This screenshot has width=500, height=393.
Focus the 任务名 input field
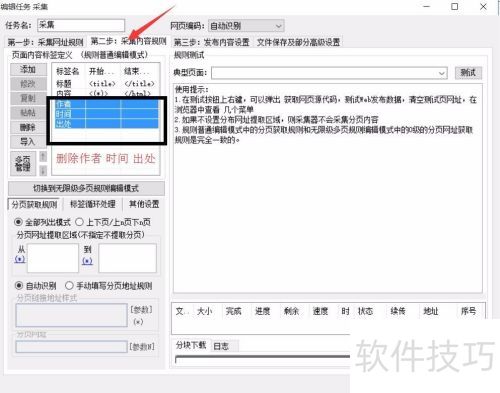(x=81, y=25)
